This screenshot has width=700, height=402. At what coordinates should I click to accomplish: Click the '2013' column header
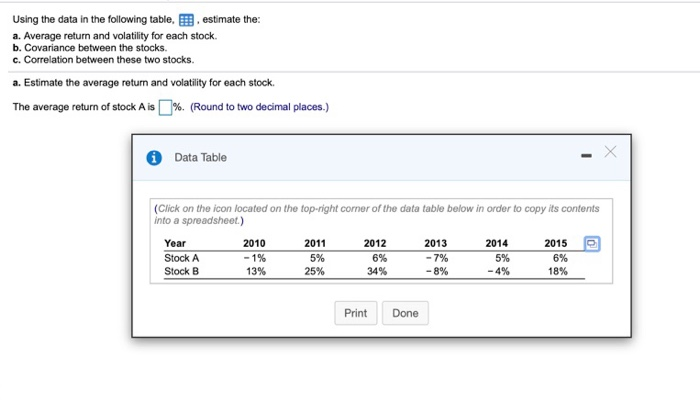(x=436, y=243)
